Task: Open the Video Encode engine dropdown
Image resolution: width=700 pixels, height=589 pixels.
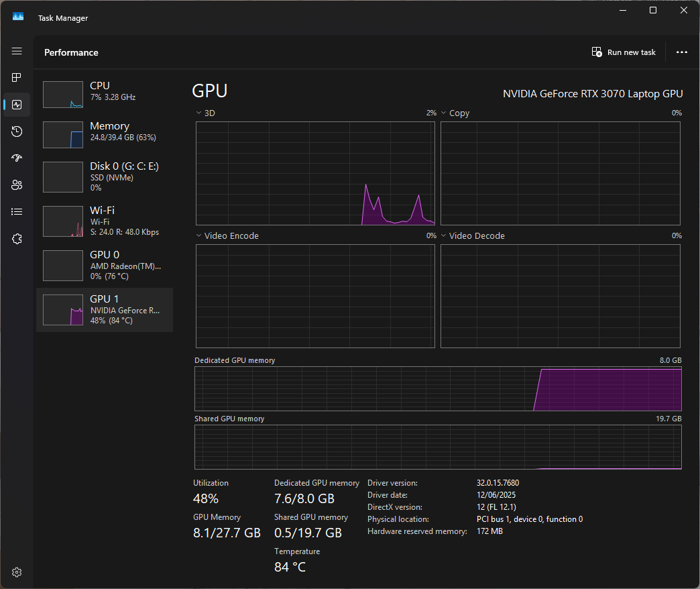Action: 198,235
